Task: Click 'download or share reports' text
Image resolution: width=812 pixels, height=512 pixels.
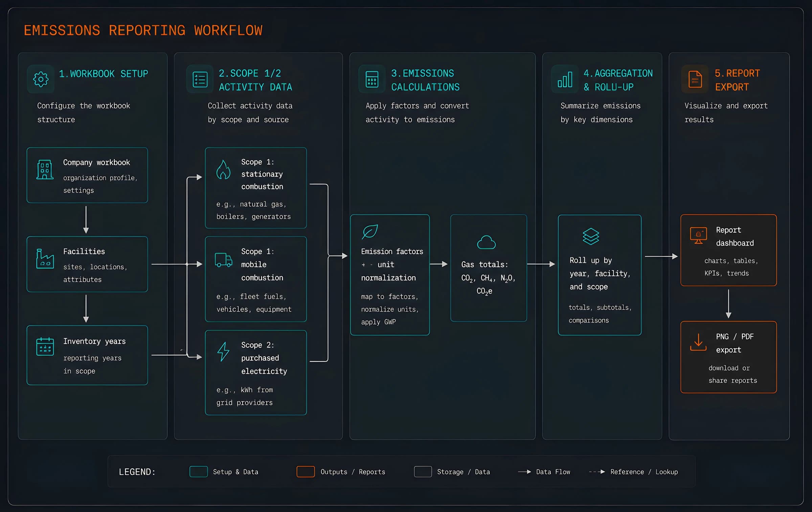Action: tap(733, 374)
